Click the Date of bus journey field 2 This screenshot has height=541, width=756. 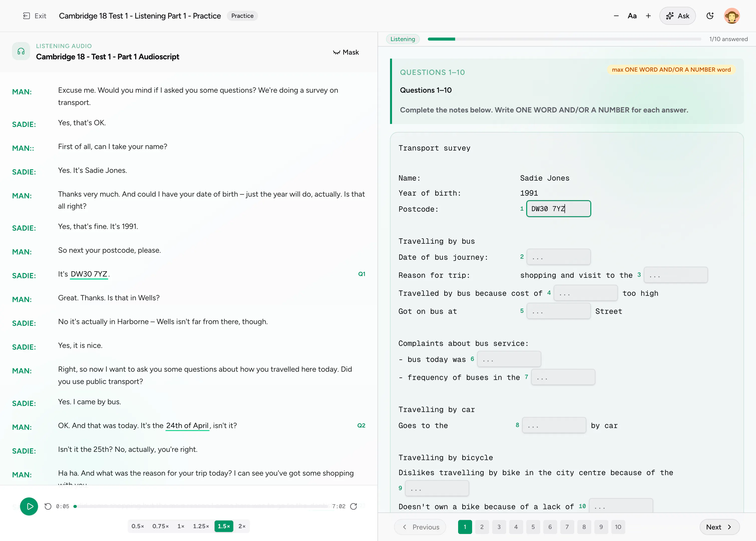point(558,257)
